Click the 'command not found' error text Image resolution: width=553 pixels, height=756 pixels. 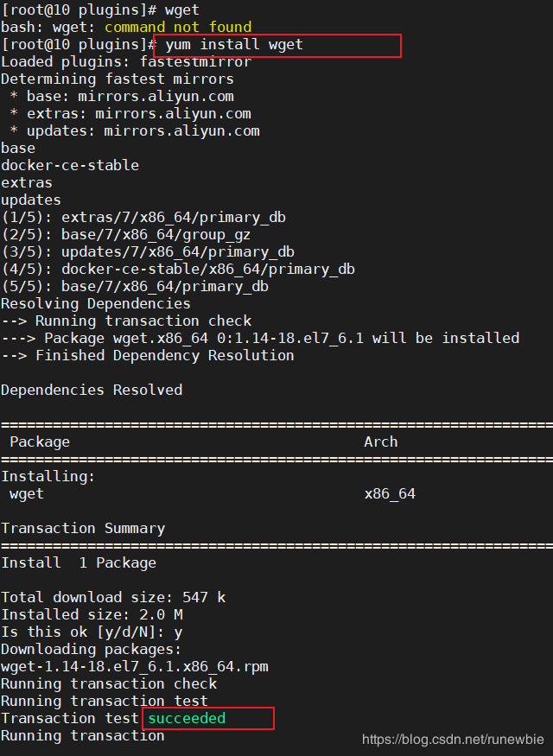[178, 27]
